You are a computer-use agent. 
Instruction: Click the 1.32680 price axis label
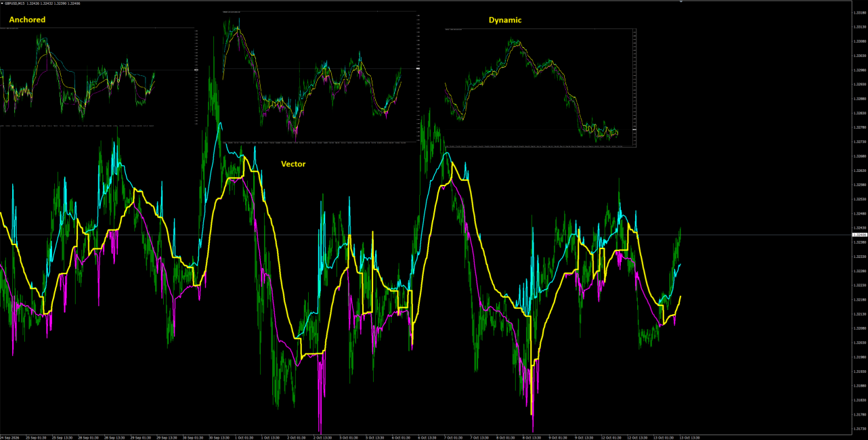[x=859, y=156]
